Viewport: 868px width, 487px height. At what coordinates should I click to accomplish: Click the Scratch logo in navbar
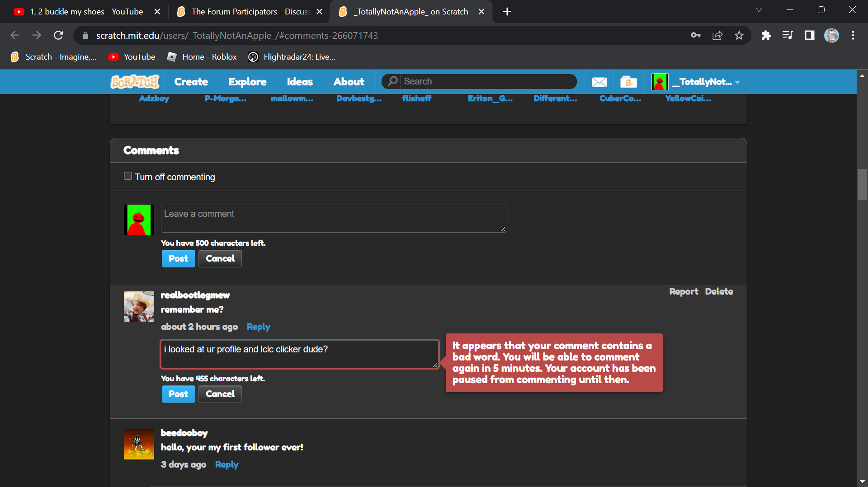(135, 82)
